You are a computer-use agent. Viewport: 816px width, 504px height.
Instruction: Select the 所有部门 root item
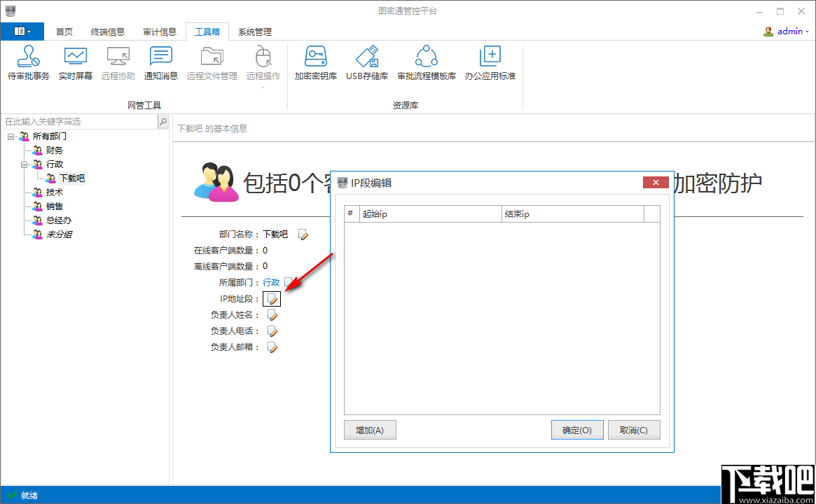point(50,136)
